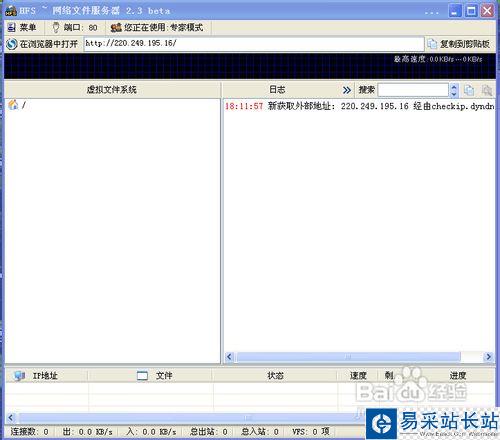Image resolution: width=500 pixels, height=440 pixels.
Task: Click the search up/down stepper arrows
Action: pos(454,90)
